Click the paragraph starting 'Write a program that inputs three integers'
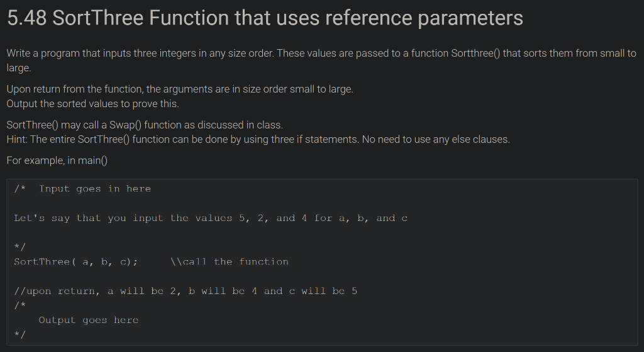This screenshot has width=644, height=352. (x=321, y=60)
